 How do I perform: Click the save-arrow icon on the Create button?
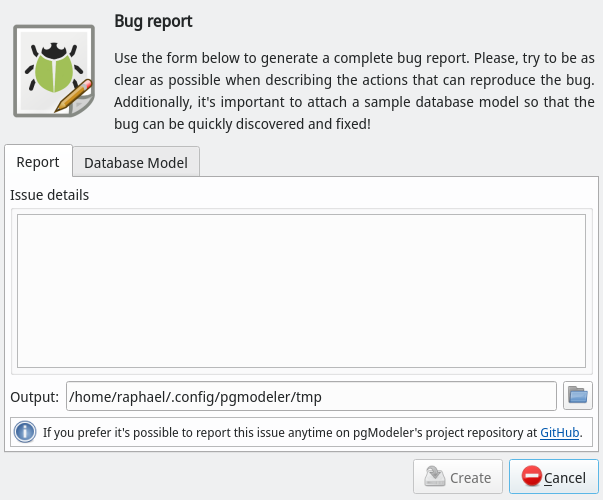coord(435,476)
